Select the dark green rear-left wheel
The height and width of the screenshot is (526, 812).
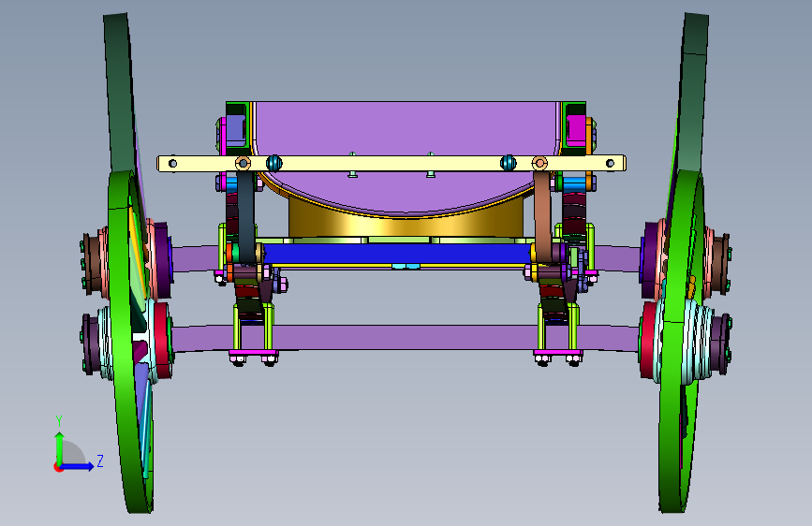coord(120,94)
